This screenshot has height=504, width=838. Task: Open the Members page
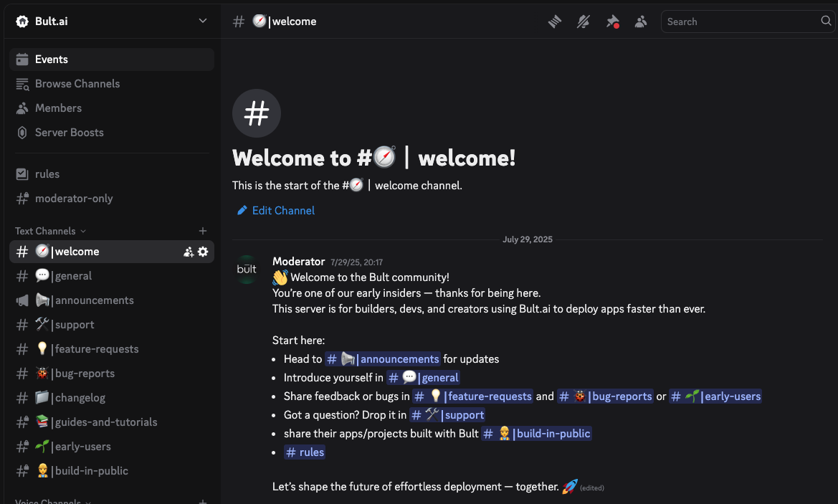[x=112, y=108]
